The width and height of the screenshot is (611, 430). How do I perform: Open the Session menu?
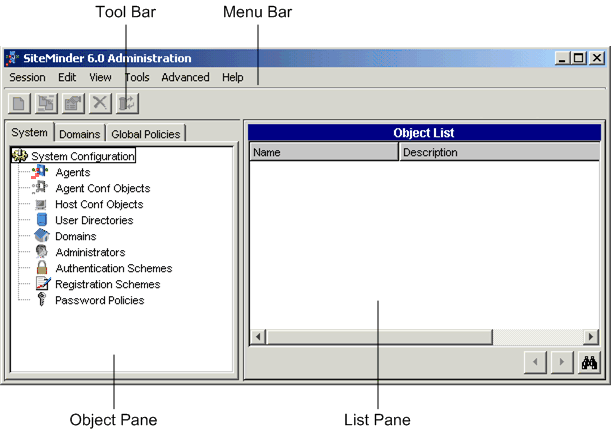pos(27,78)
